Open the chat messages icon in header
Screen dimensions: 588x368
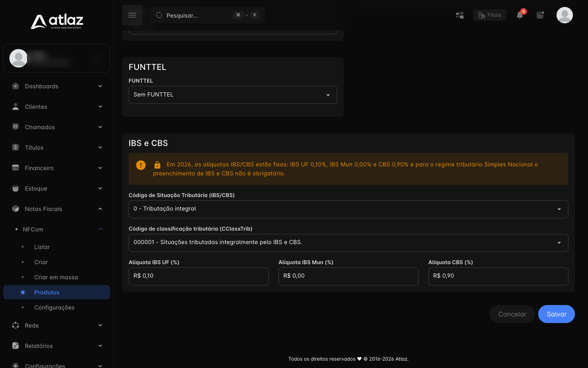coord(540,15)
